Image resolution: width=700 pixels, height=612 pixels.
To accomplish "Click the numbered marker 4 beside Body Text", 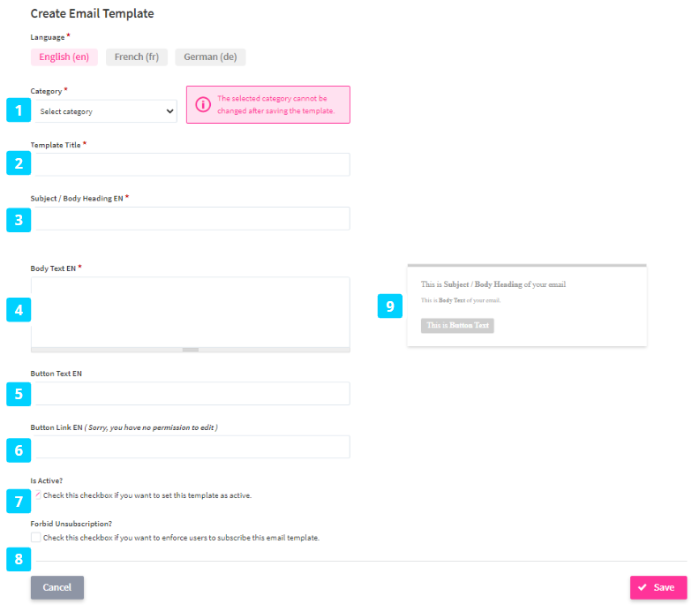I will pos(19,310).
